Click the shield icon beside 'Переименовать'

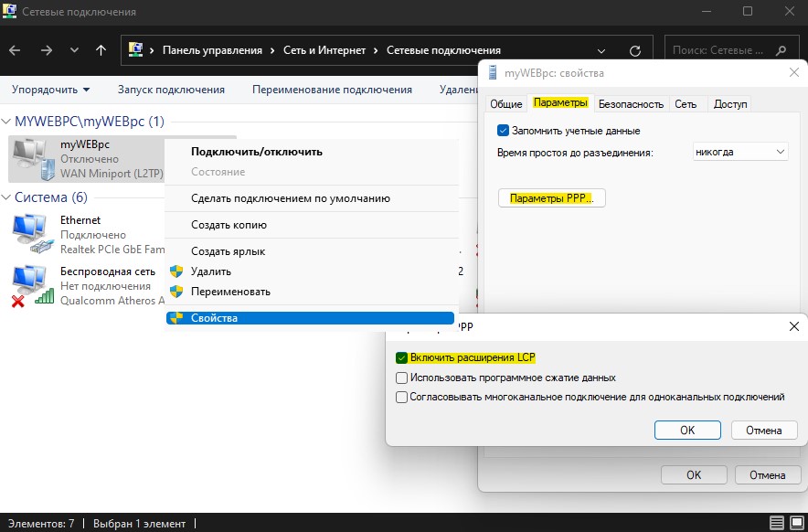(x=176, y=292)
